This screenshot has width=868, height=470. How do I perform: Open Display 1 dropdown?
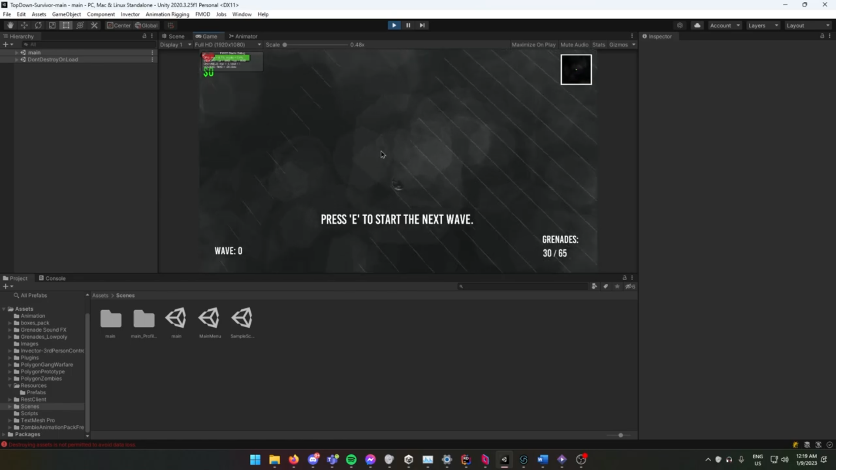pos(175,44)
